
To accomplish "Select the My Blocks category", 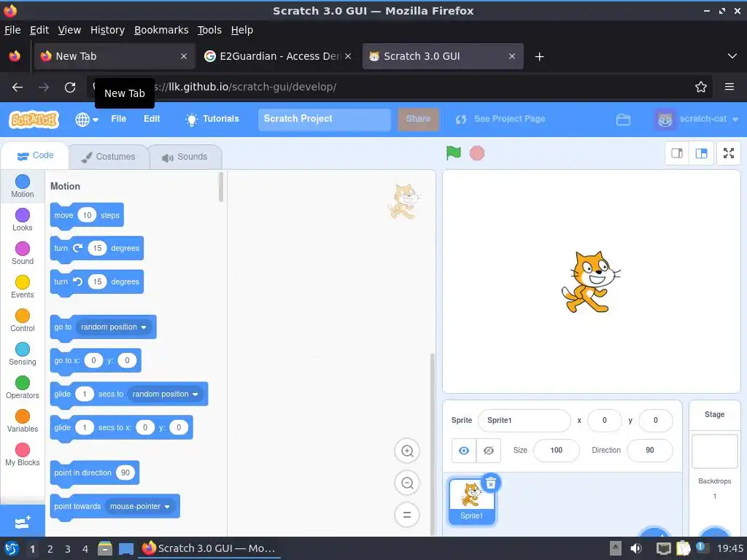I will tap(23, 455).
